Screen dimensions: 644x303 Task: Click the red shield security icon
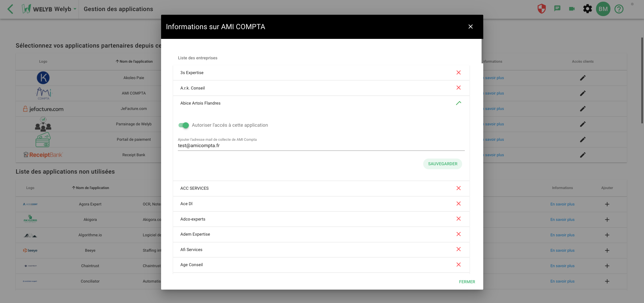pos(542,9)
